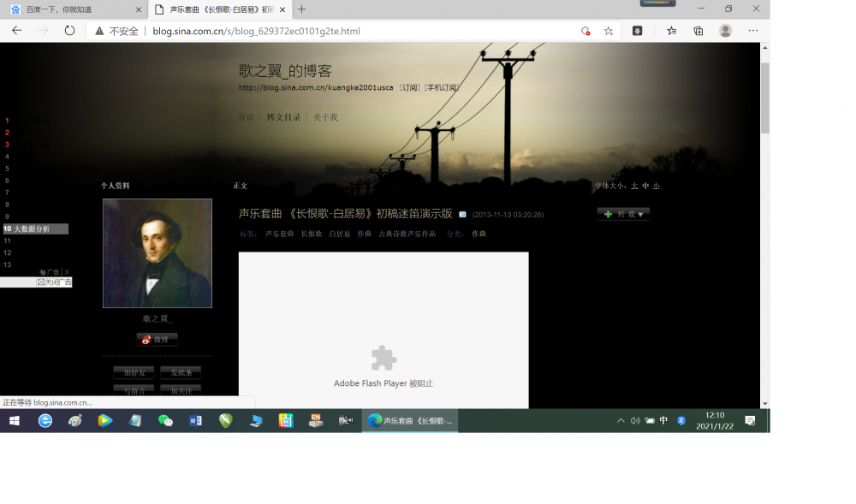Image resolution: width=856 pixels, height=504 pixels.
Task: Open the 博文目录 navigation item
Action: pyautogui.click(x=283, y=117)
